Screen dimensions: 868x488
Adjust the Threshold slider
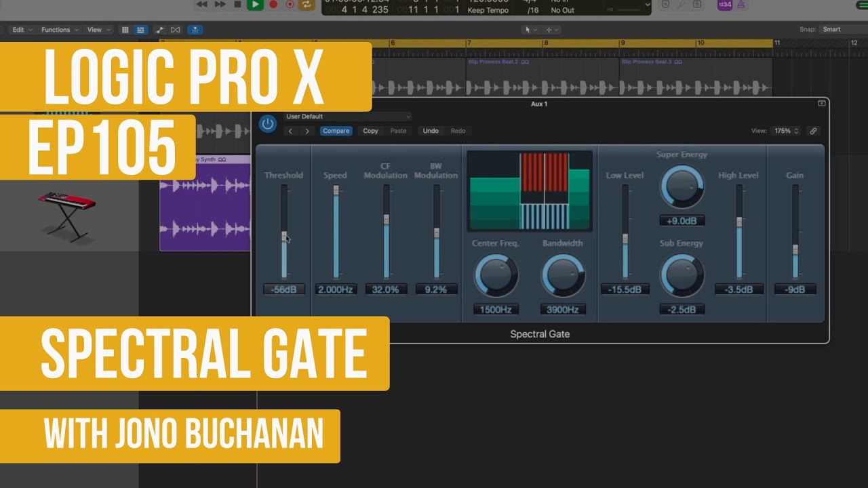click(x=284, y=237)
